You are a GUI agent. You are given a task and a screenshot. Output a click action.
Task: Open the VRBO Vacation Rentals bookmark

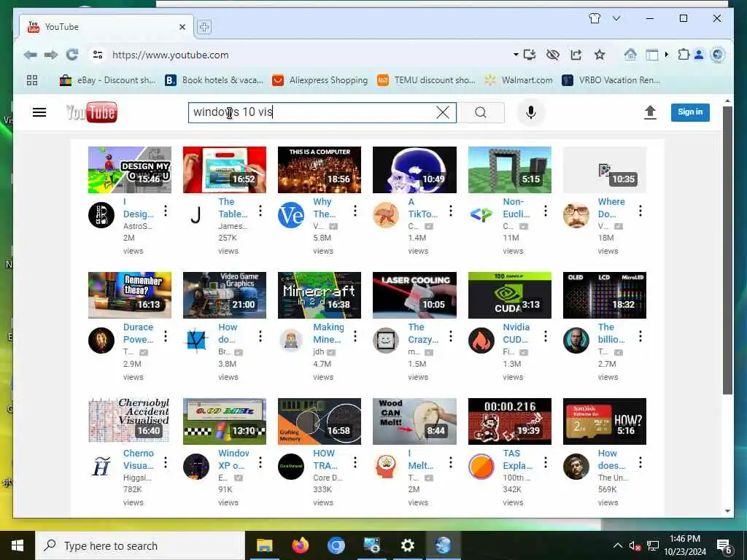coord(611,80)
